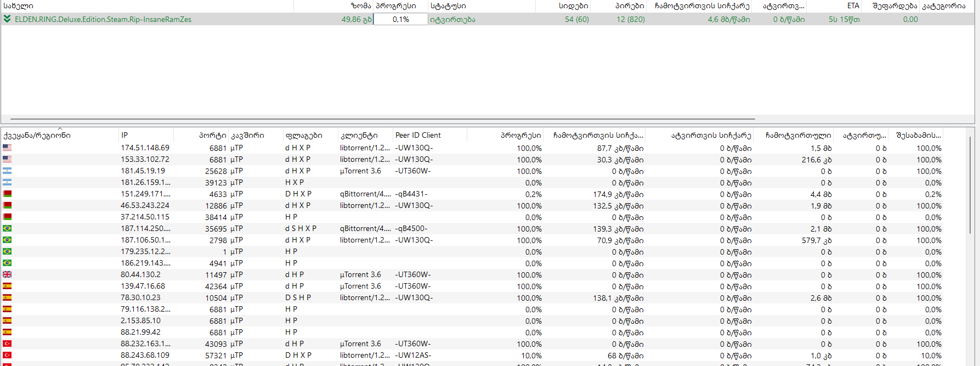Select peer IP 174.51.148.69

click(x=145, y=148)
